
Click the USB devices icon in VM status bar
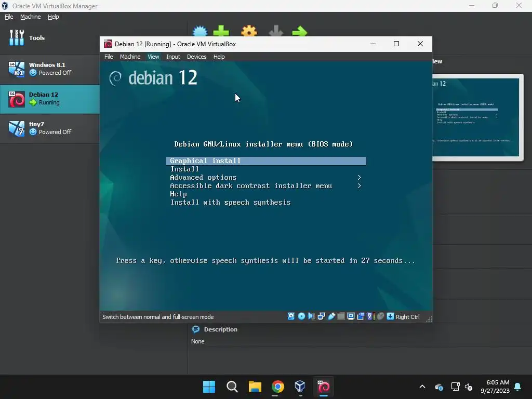coord(331,316)
